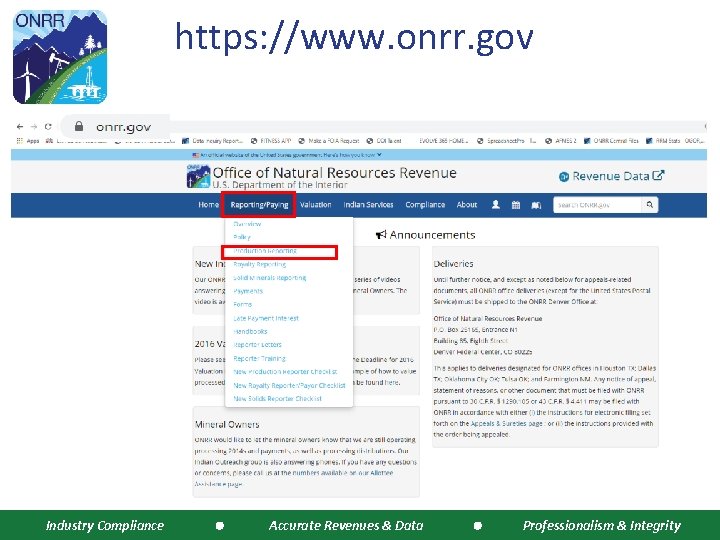The width and height of the screenshot is (720, 540).
Task: Select Reporter Training in the dropdown
Action: point(259,359)
